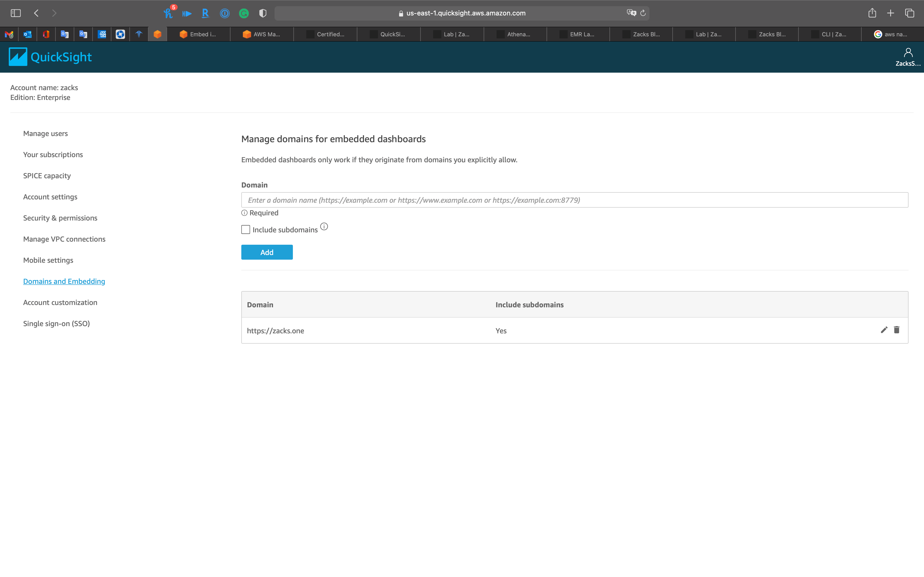924x577 pixels.
Task: Delete the https://zacks.one domain entry
Action: 896,330
